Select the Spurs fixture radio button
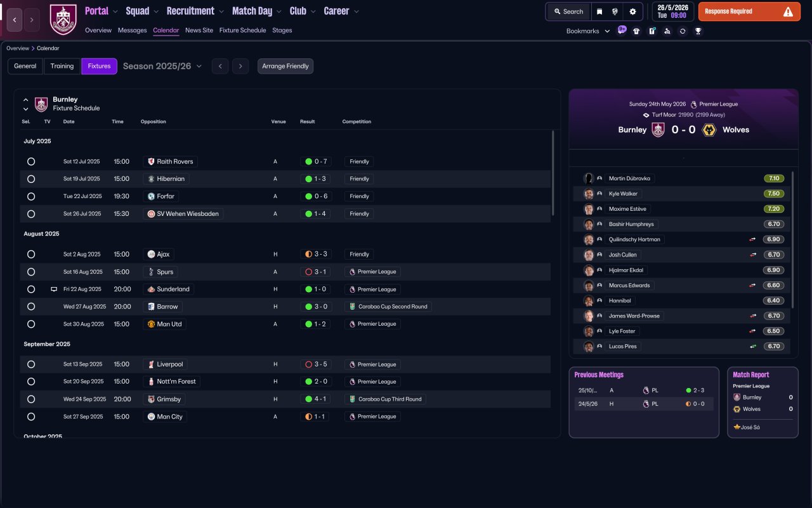Screen dimensions: 812x508 [31, 272]
